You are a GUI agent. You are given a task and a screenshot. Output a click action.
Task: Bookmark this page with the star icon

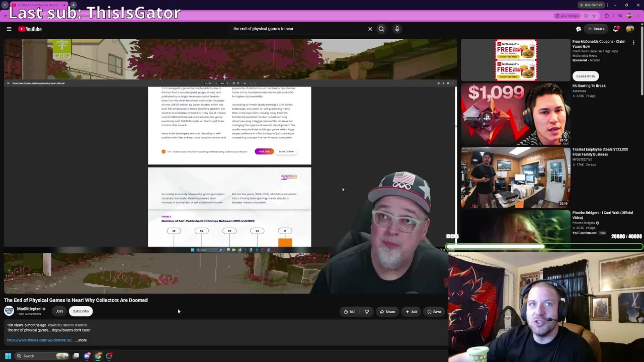coord(594,16)
